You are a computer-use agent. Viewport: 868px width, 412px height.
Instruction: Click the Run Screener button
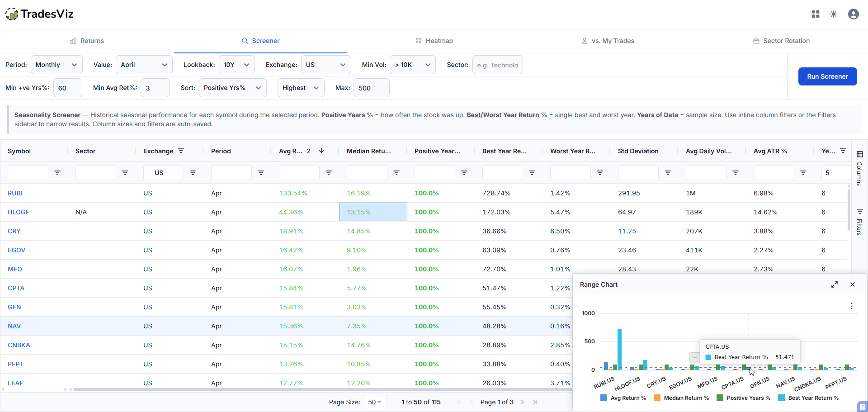point(827,76)
